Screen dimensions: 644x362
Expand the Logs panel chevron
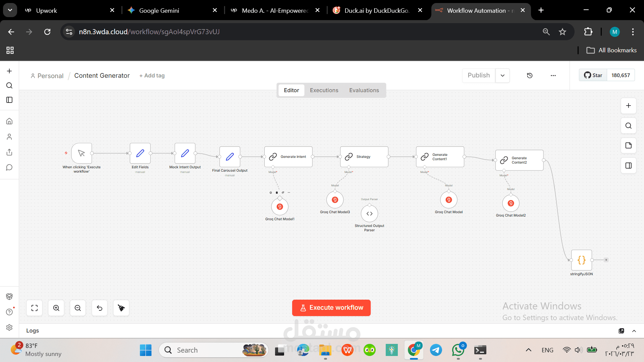[x=634, y=331]
